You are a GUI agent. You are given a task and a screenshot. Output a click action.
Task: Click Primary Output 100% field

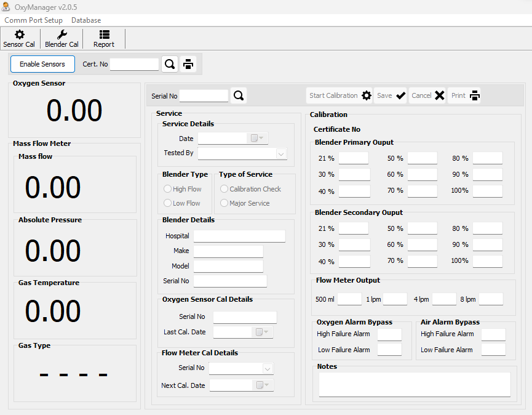pos(488,191)
